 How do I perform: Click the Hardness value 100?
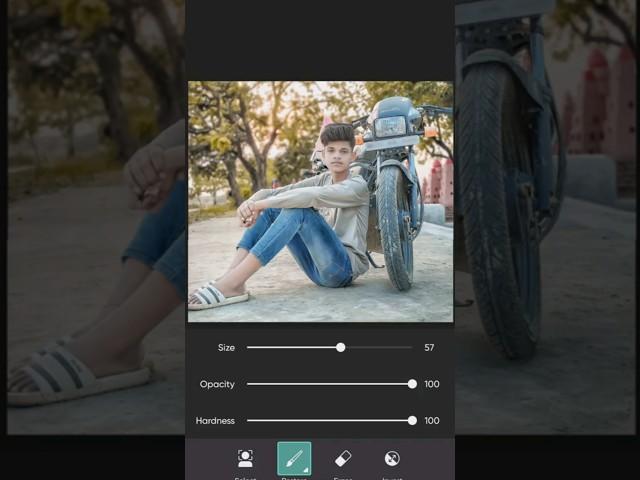pos(432,421)
